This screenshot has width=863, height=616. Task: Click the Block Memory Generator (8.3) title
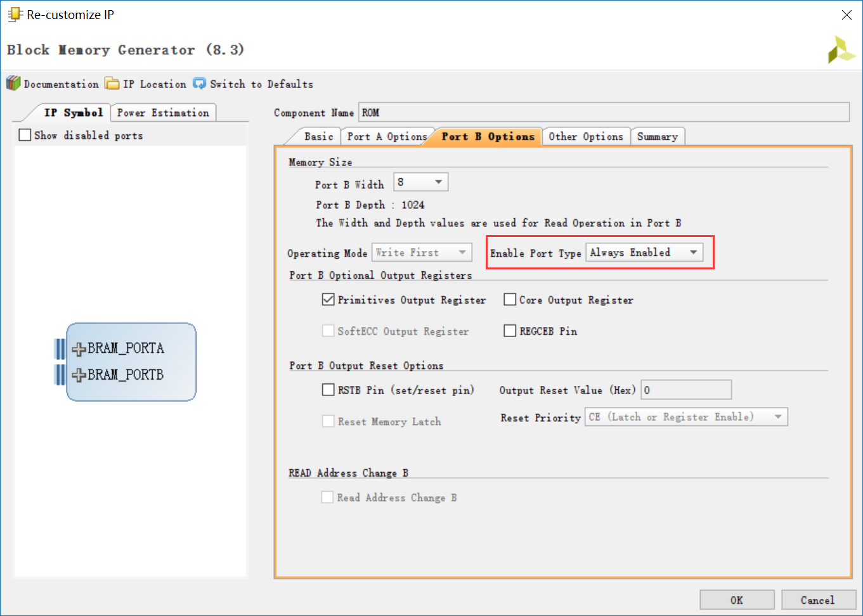point(126,50)
